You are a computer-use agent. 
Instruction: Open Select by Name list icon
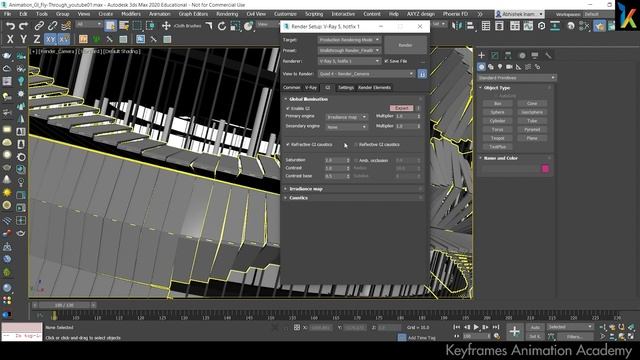[x=124, y=26]
